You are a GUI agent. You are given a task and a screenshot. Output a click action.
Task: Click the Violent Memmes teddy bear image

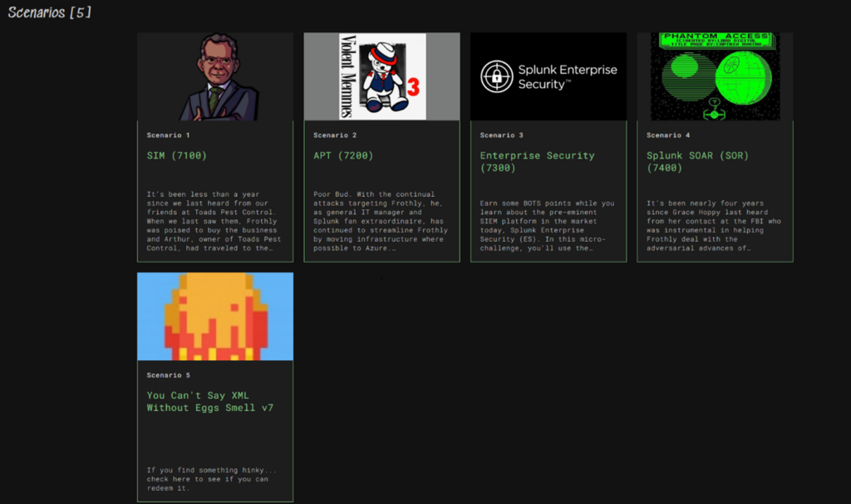[x=381, y=76]
